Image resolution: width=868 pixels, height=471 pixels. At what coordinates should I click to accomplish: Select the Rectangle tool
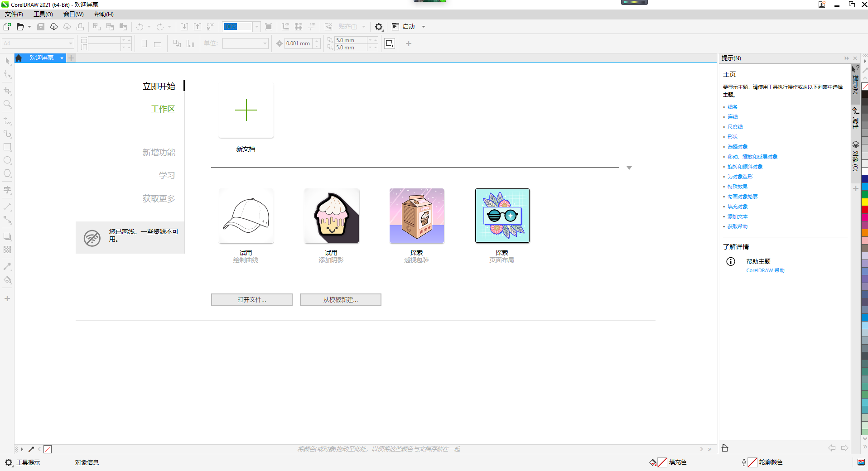tap(7, 147)
